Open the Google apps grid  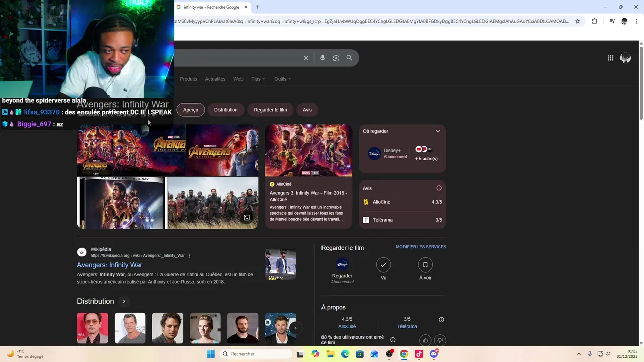(x=610, y=58)
